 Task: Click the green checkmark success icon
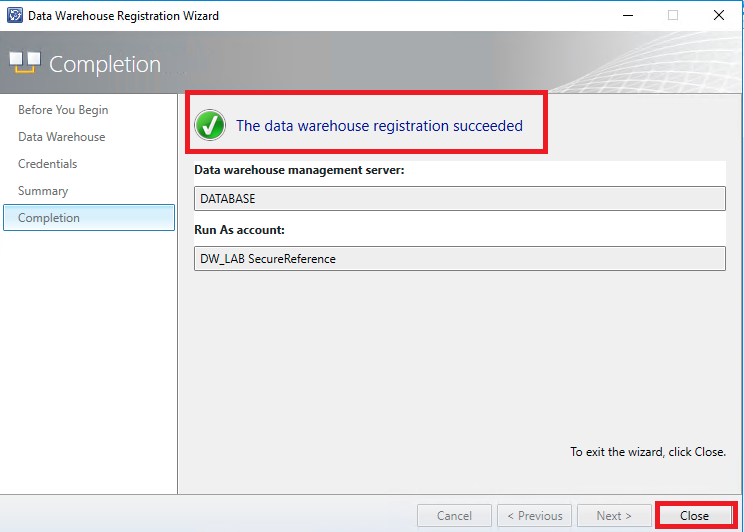point(209,125)
